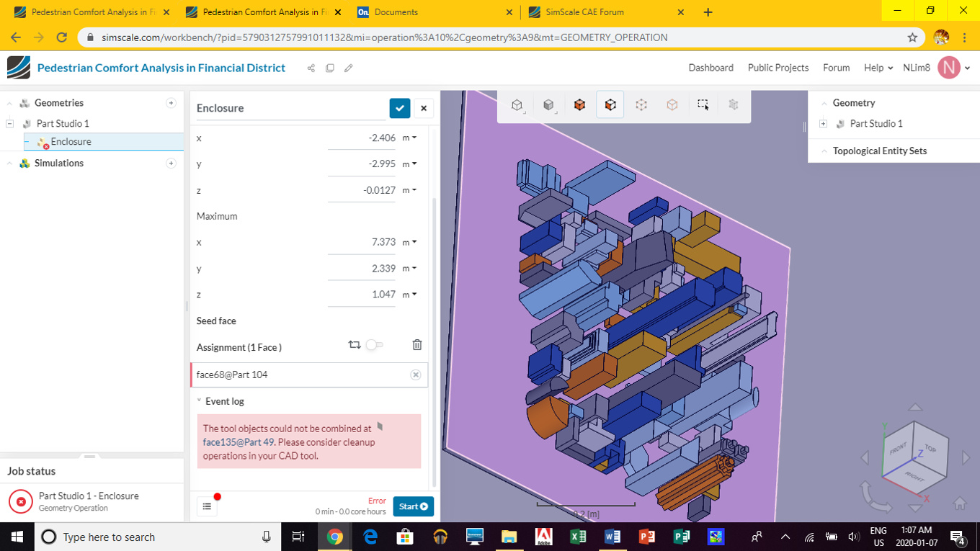
Task: Select the solid-body selection mode icon
Action: [579, 105]
